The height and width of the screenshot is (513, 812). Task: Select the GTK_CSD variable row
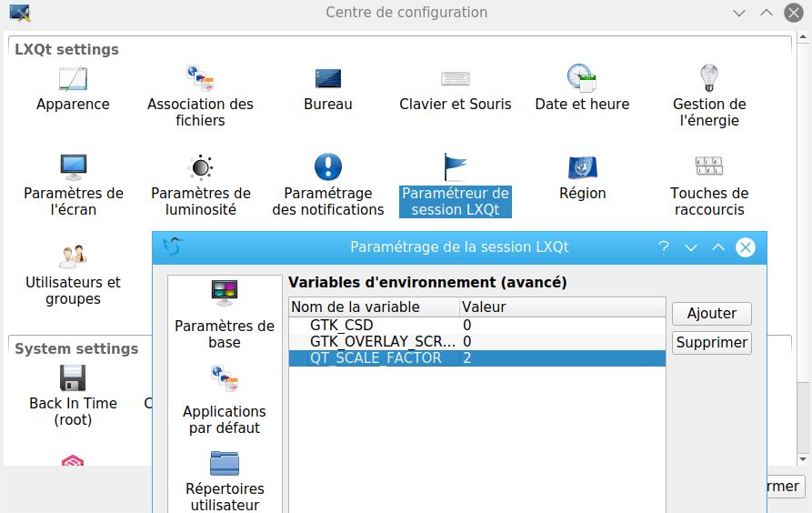[x=477, y=325]
